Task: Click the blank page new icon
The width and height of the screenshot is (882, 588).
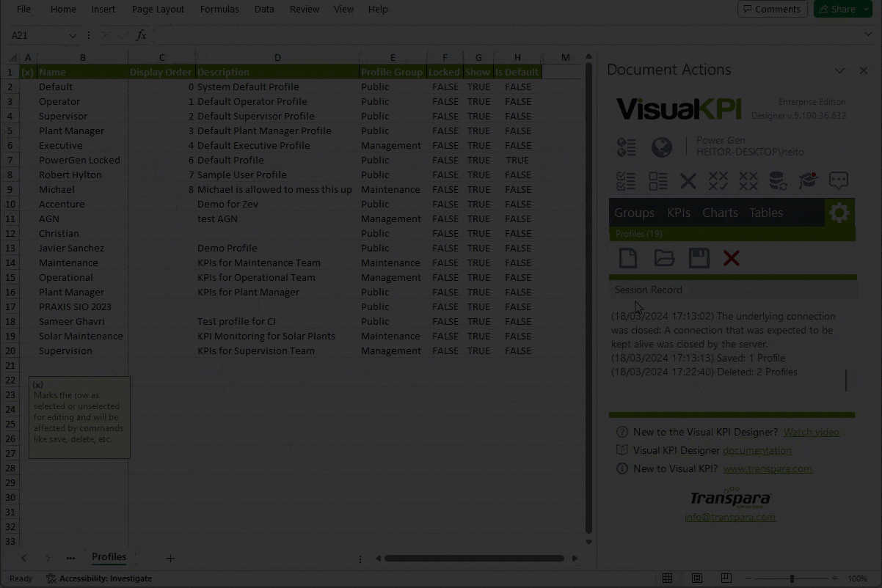Action: 628,258
